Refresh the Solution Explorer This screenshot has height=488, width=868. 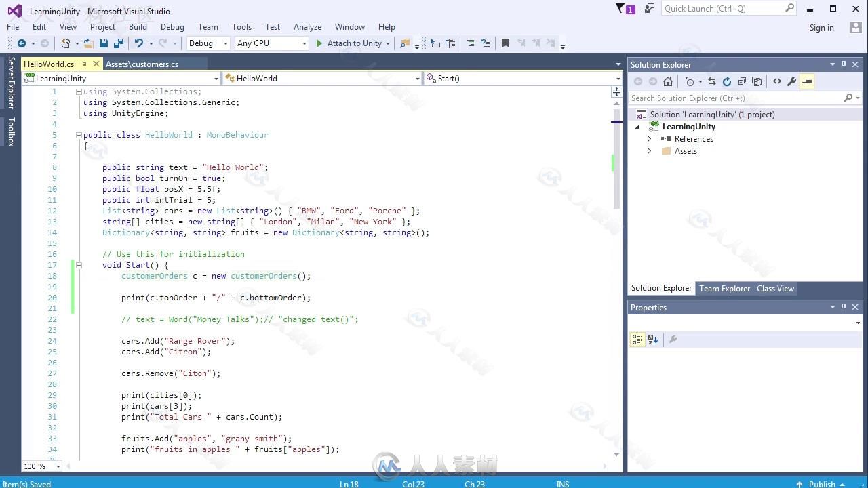pos(727,81)
